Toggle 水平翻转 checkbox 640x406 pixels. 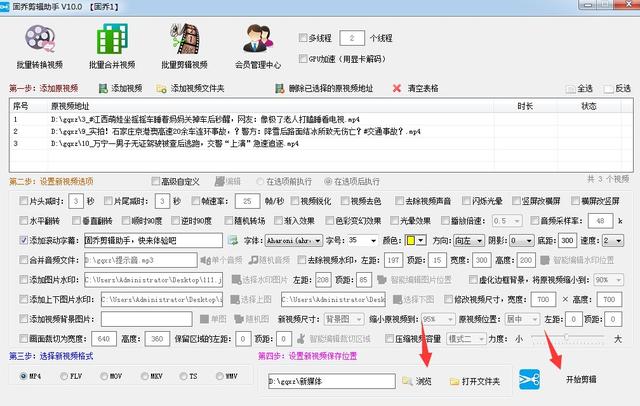tap(23, 221)
